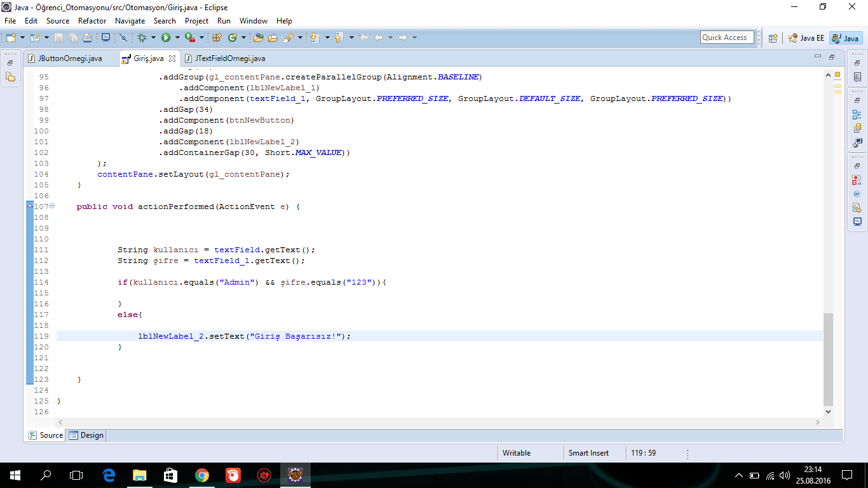Run the program with green play icon
Screen dimensions: 868x488
pyautogui.click(x=166, y=37)
